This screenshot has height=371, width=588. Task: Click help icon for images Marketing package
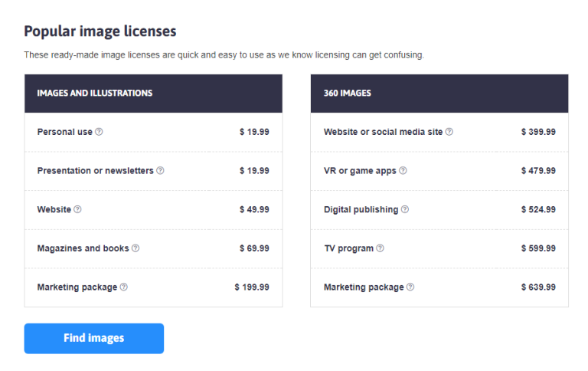pos(124,287)
